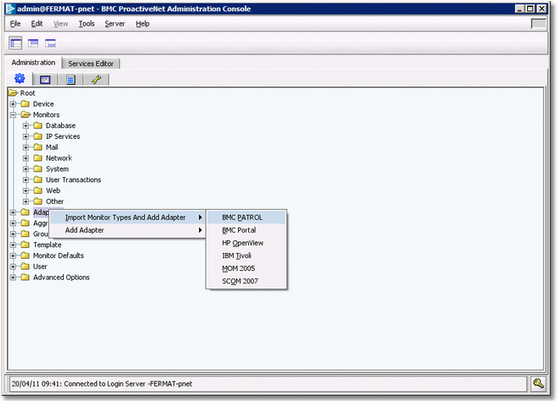Viewport: 558px width, 403px height.
Task: Switch to the Services Editor tab
Action: coord(91,64)
